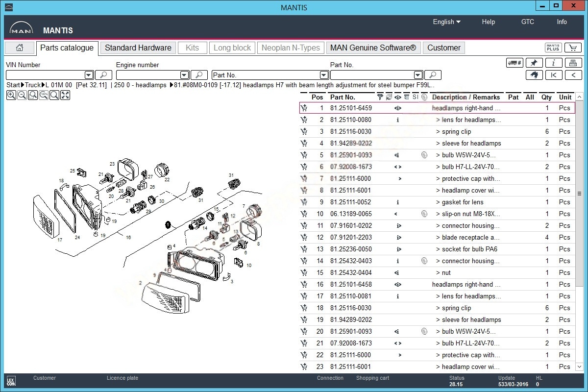Open the shopping cart icon in toolbar

573,48
